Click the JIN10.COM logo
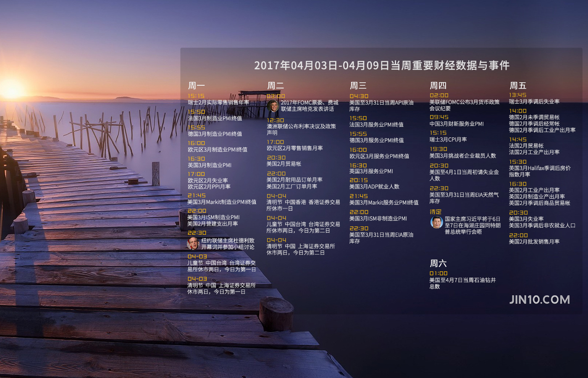 [539, 300]
